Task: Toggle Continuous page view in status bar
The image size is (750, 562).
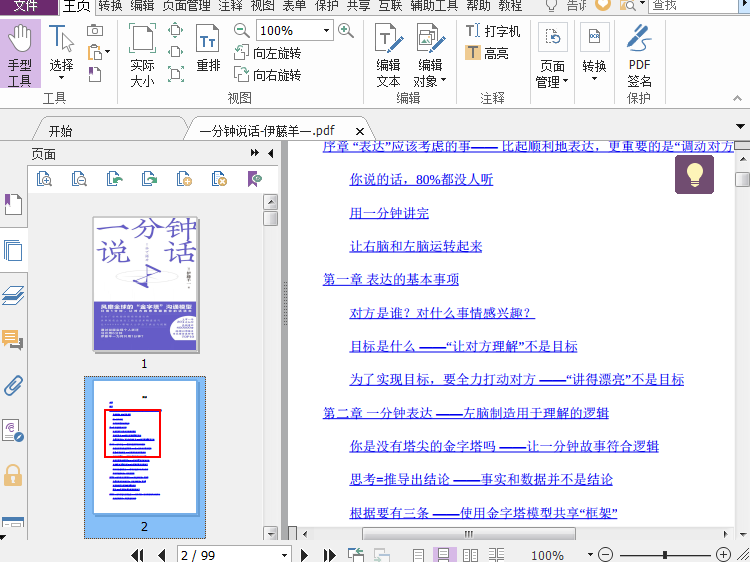Action: tap(444, 555)
